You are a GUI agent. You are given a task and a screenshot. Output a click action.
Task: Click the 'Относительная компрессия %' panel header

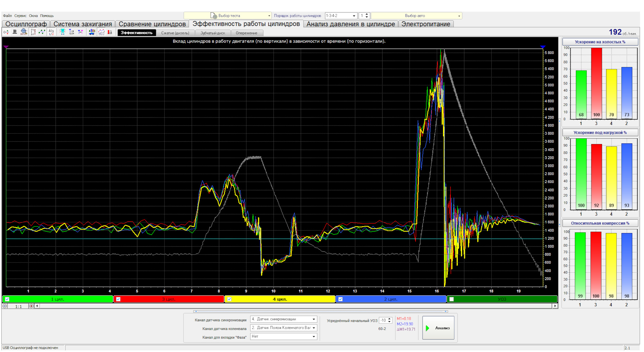tap(600, 223)
